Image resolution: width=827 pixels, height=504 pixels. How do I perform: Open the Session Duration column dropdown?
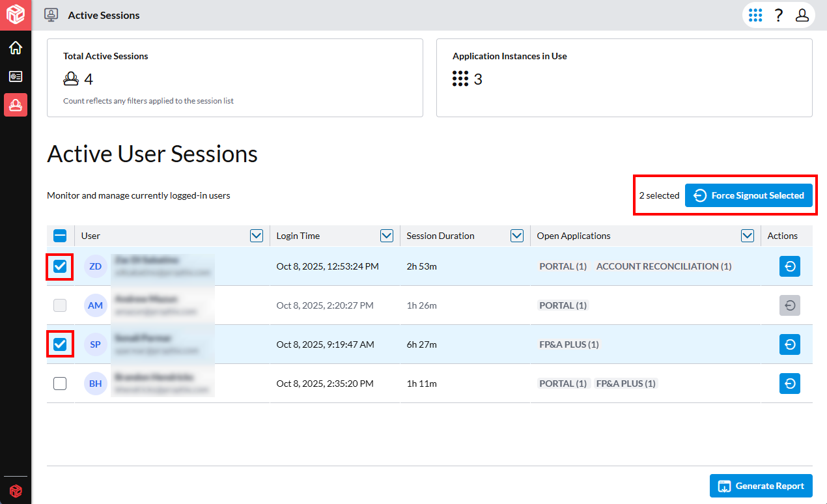click(517, 236)
